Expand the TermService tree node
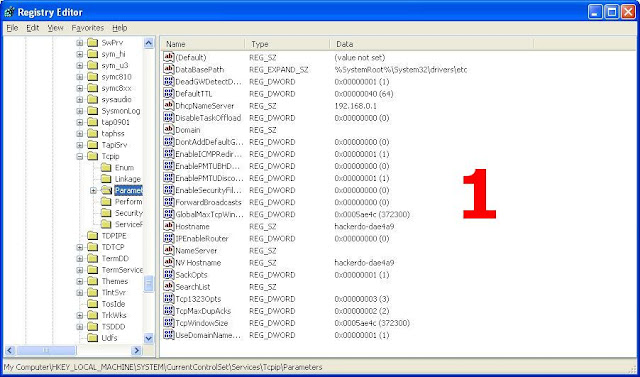640x377 pixels. (80, 270)
